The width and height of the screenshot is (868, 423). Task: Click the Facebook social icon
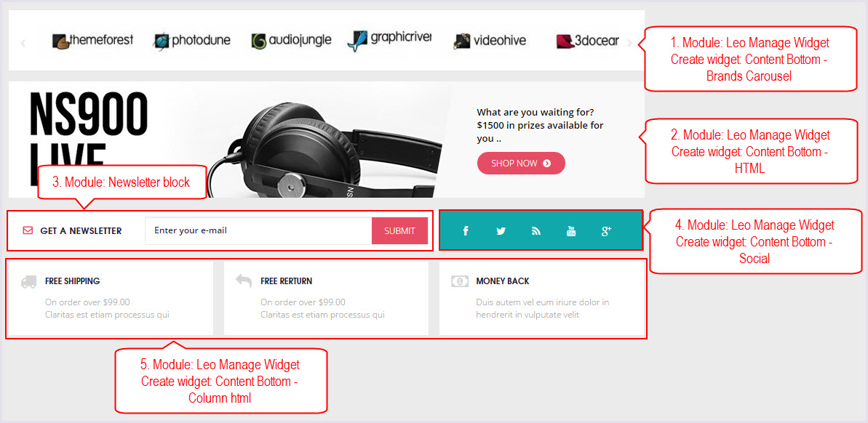[466, 231]
